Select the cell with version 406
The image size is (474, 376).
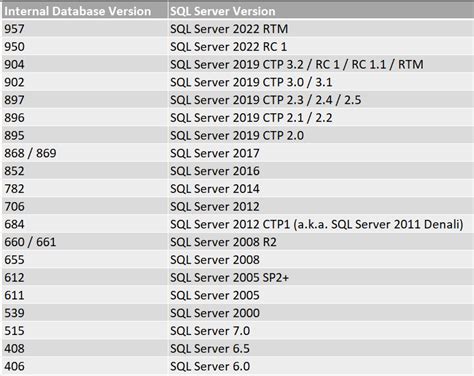(x=85, y=366)
